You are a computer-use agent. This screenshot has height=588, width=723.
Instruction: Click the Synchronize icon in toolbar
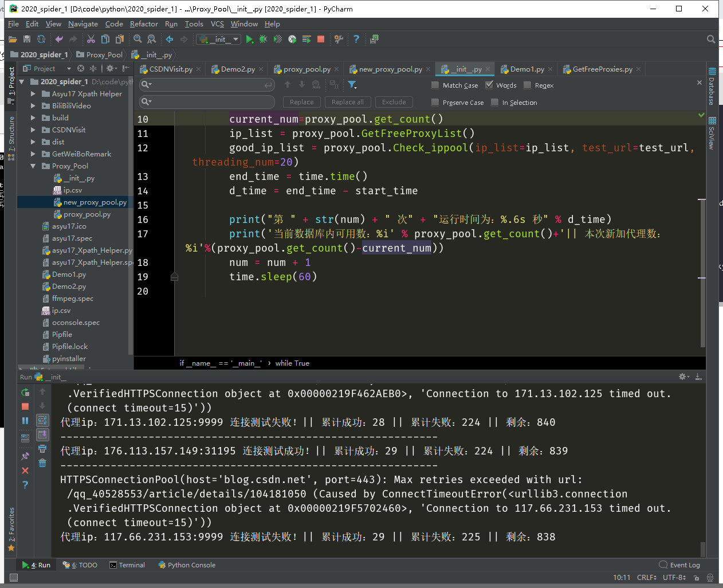(x=41, y=40)
